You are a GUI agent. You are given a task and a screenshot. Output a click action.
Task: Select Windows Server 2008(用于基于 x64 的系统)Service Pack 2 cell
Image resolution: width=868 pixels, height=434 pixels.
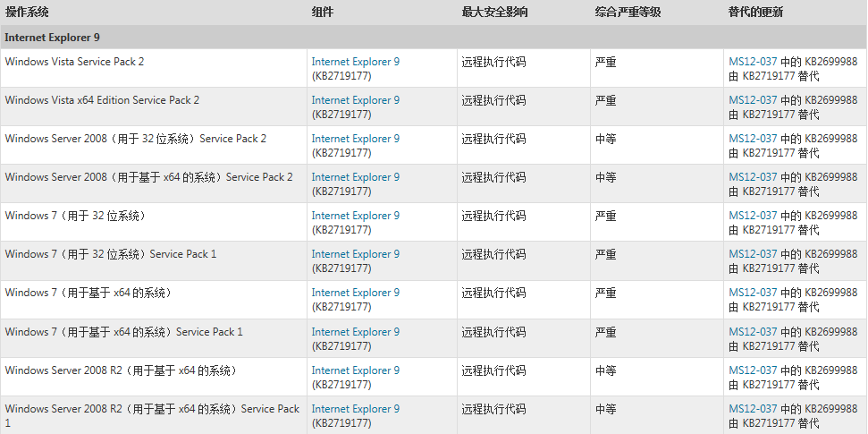click(154, 183)
